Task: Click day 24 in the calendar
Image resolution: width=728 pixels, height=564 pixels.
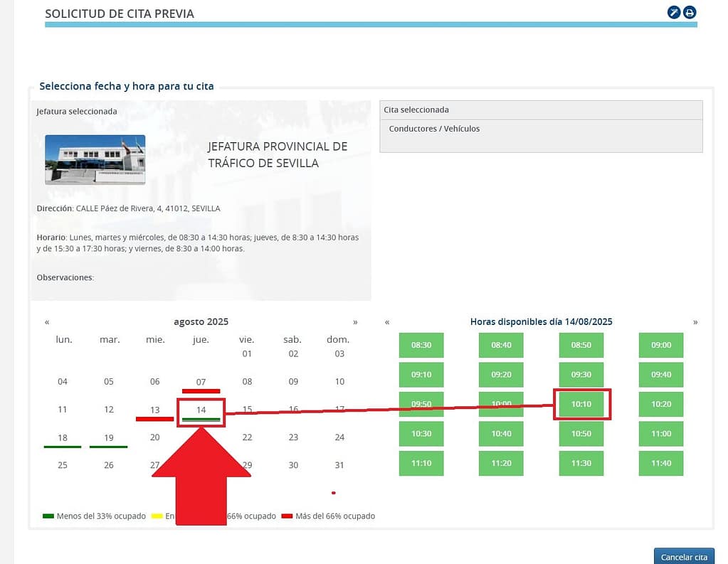Action: click(x=339, y=437)
